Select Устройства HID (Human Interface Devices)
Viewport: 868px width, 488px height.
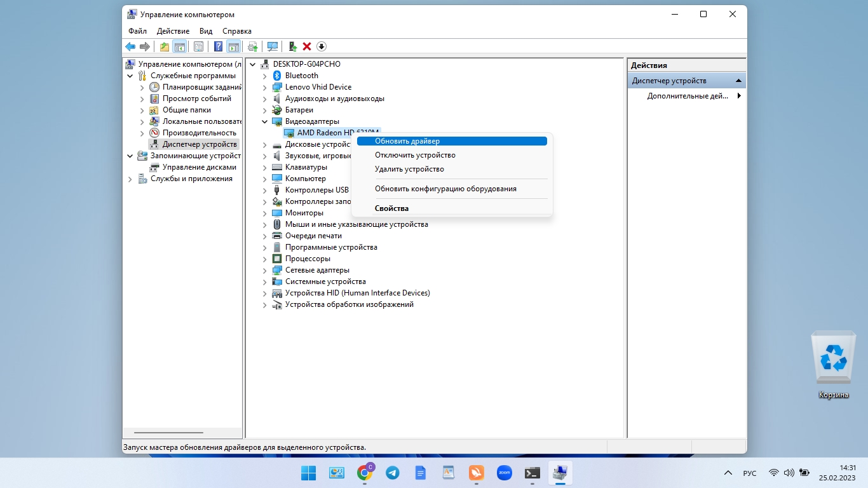[358, 293]
